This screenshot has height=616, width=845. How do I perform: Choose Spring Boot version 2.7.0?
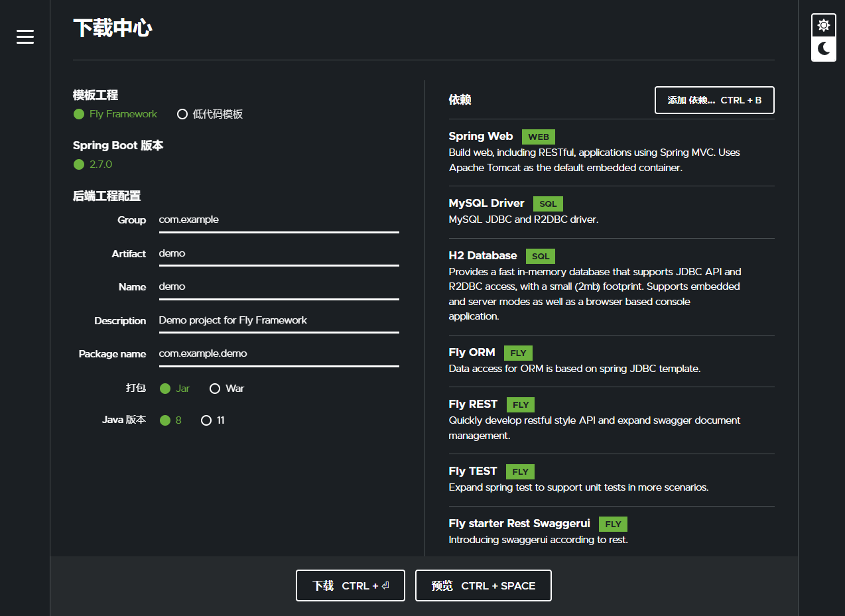coord(93,164)
